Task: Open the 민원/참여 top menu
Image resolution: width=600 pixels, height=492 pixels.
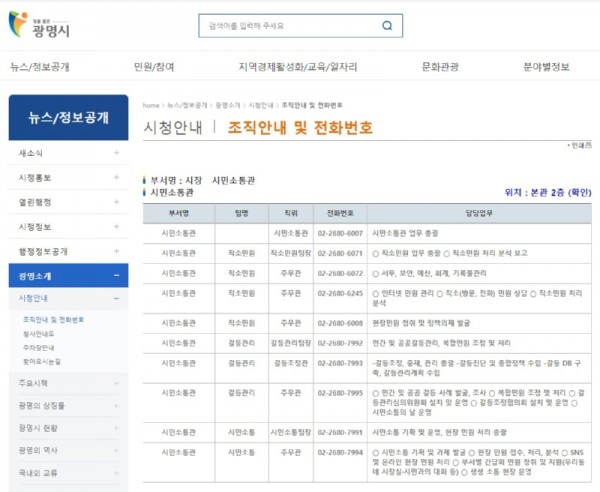Action: point(154,67)
